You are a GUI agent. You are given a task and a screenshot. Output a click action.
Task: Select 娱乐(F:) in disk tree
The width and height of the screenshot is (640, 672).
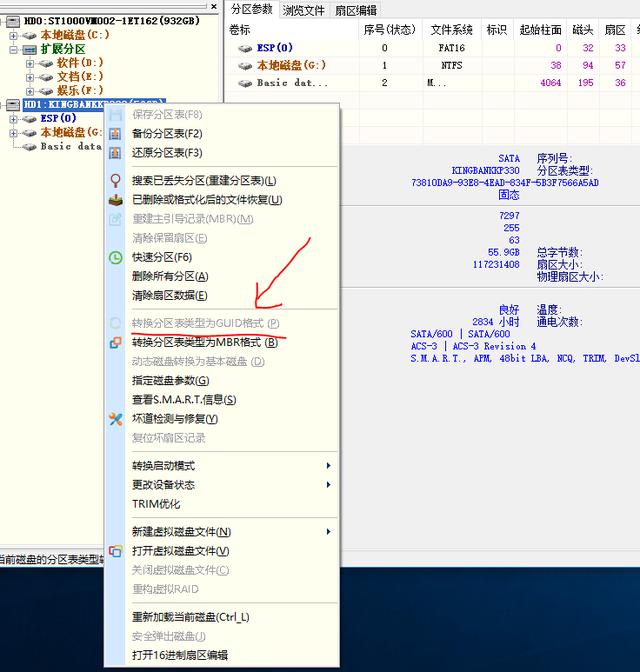point(80,91)
